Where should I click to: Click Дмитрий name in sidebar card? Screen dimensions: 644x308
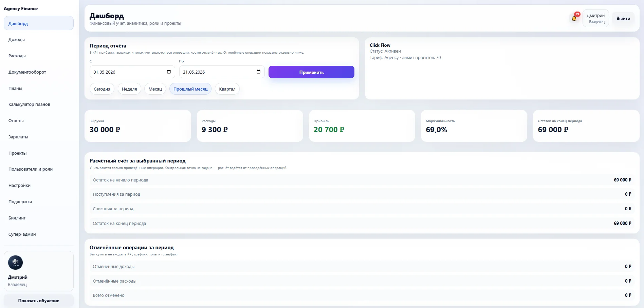[18, 277]
